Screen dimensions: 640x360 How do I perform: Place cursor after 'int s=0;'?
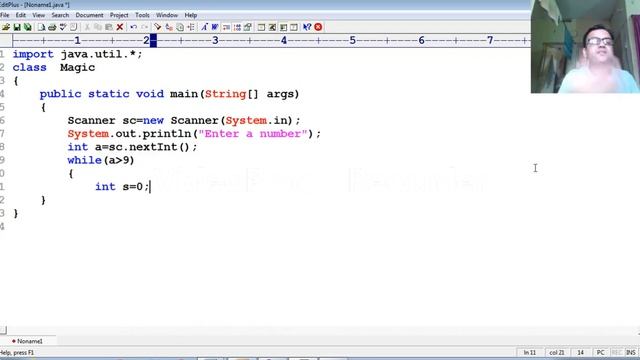coord(150,187)
